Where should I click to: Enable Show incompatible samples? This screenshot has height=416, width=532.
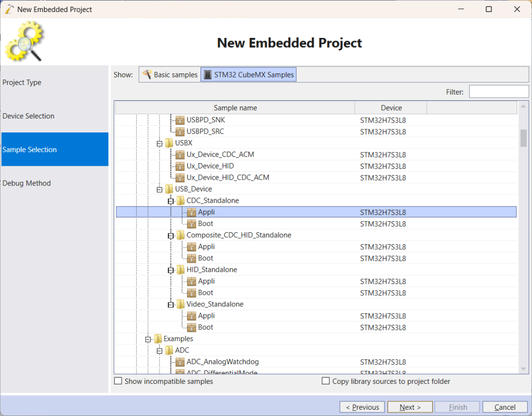click(x=117, y=381)
